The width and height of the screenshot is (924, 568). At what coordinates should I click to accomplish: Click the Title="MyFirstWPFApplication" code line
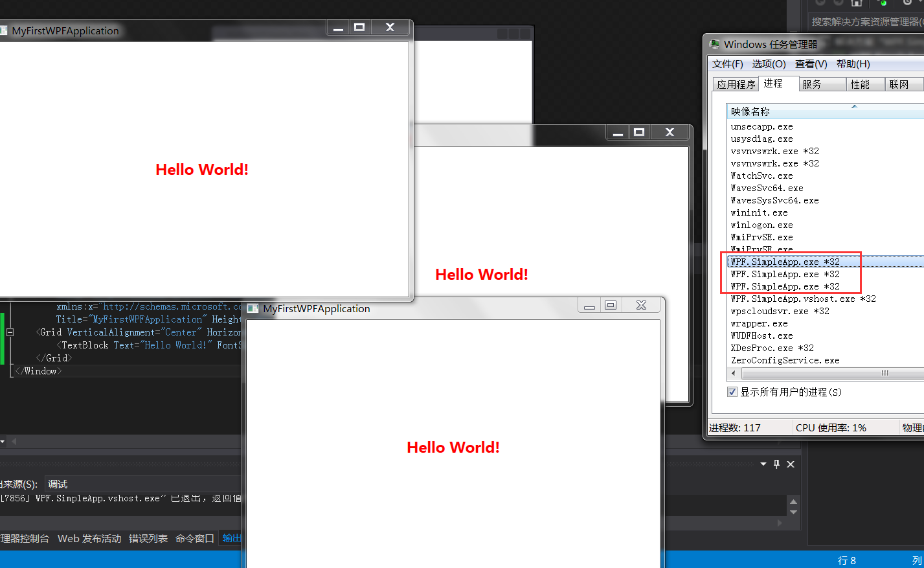(x=148, y=319)
